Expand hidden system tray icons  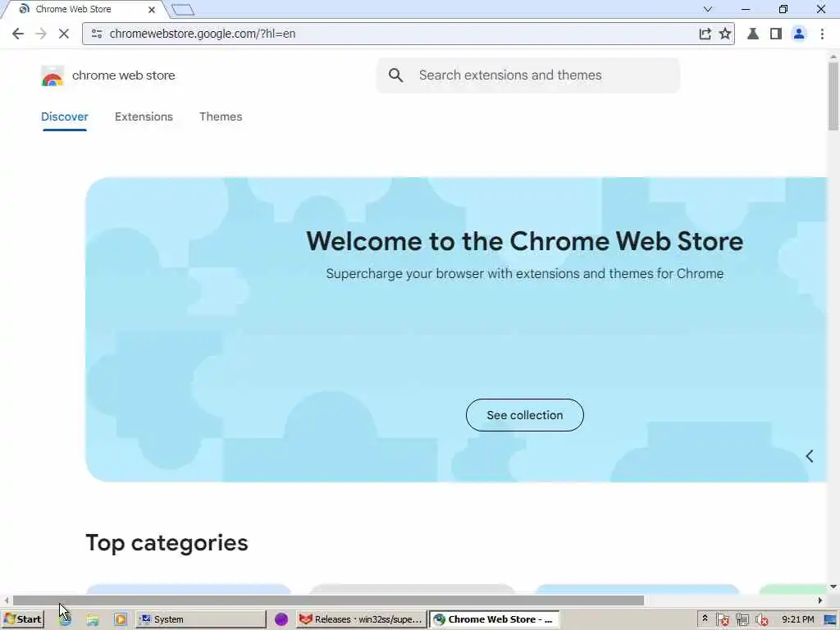point(705,619)
